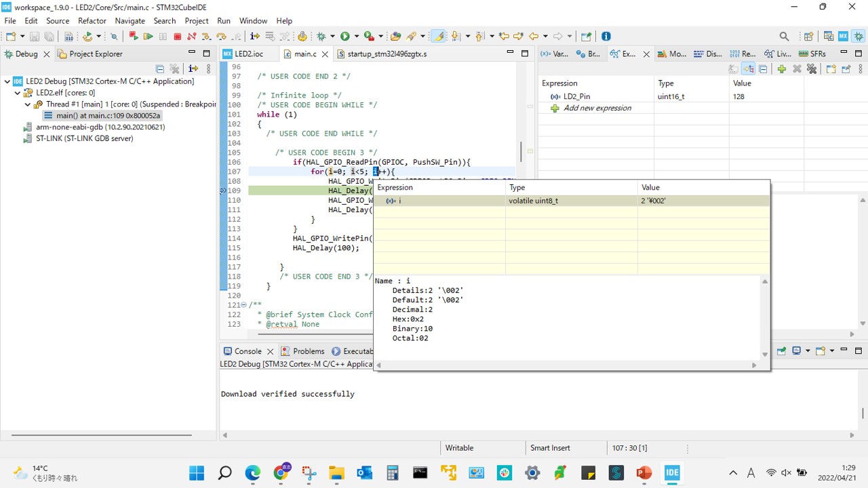Image resolution: width=868 pixels, height=488 pixels.
Task: Resume program execution in debug toolbar
Action: pyautogui.click(x=148, y=36)
